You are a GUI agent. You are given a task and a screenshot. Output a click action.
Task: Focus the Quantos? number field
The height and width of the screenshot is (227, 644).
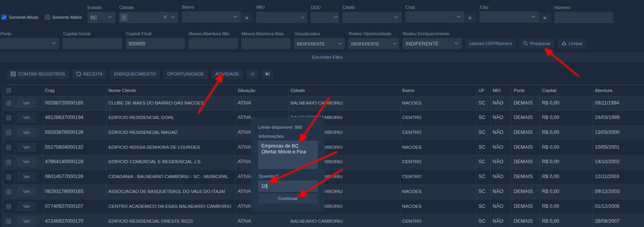click(288, 186)
